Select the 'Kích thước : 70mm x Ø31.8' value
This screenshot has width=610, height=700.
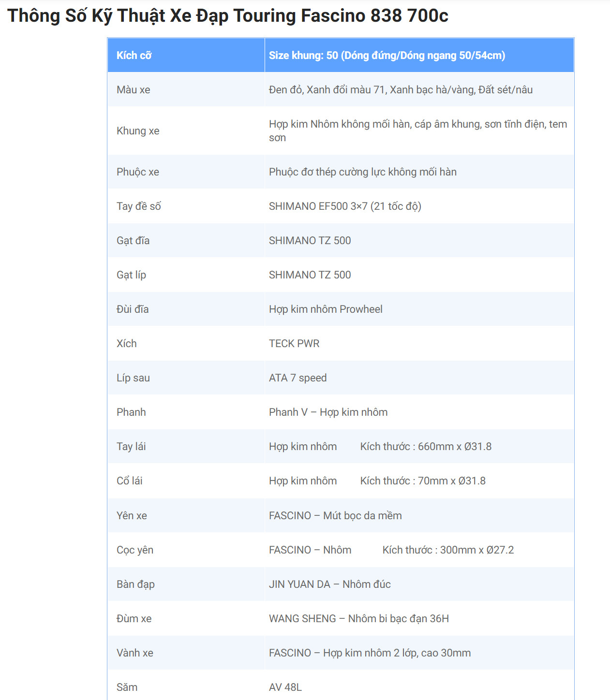tap(423, 481)
